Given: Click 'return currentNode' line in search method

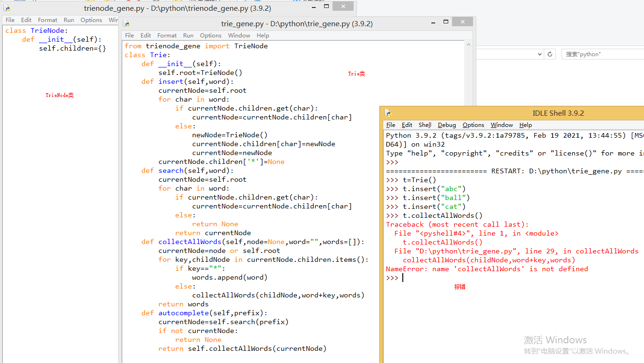Looking at the screenshot, I should click(x=213, y=233).
